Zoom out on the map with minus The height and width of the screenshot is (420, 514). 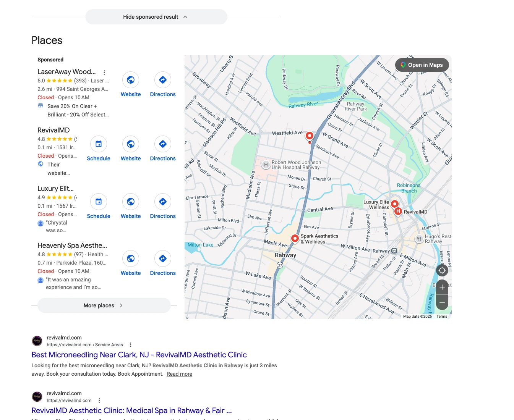tap(442, 302)
